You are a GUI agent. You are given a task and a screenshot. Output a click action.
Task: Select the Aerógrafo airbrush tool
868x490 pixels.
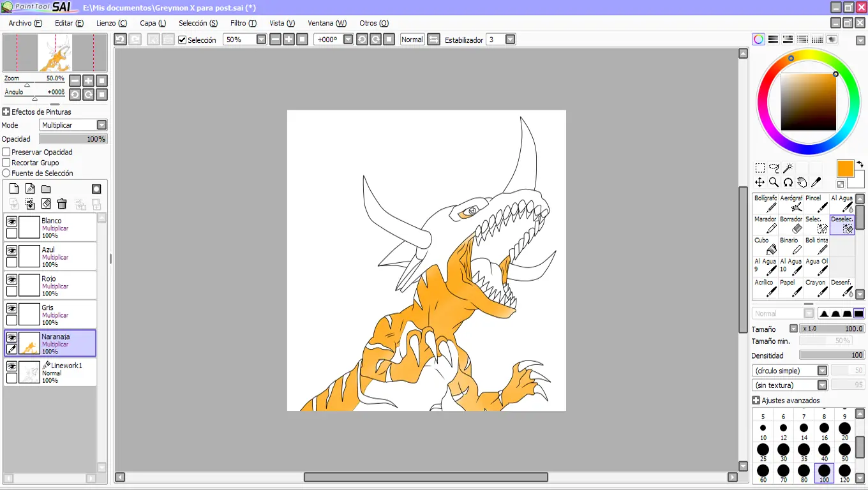pos(791,204)
